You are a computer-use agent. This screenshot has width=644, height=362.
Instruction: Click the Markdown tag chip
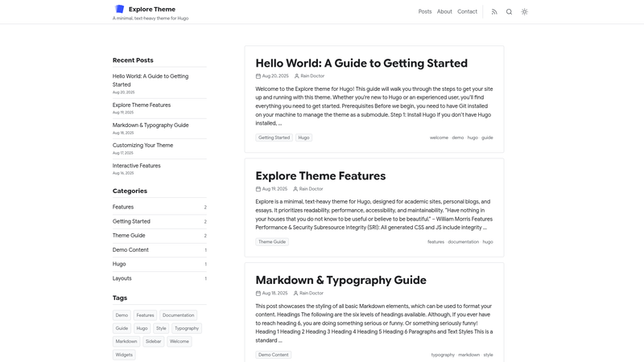pos(126,341)
